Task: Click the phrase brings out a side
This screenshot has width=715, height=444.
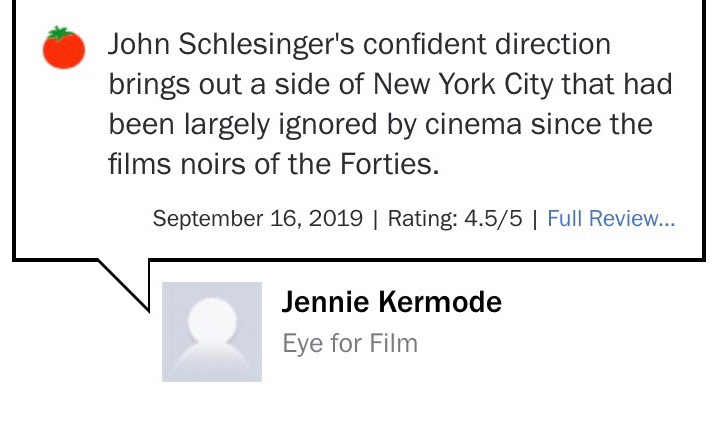Action: coord(219,85)
